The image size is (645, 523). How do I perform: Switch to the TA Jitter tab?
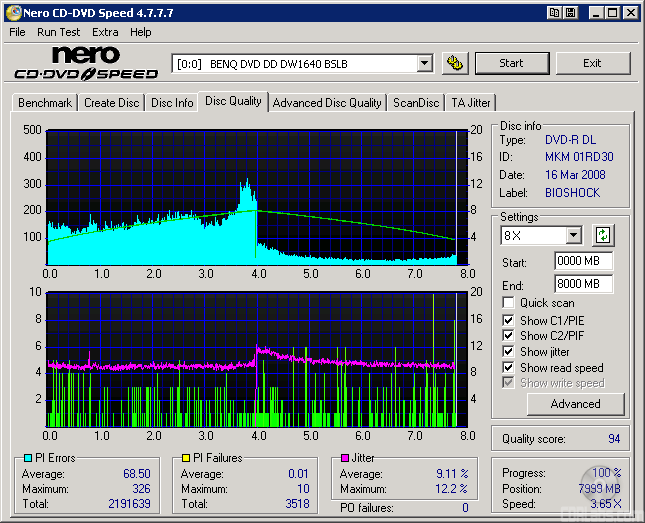(x=470, y=103)
